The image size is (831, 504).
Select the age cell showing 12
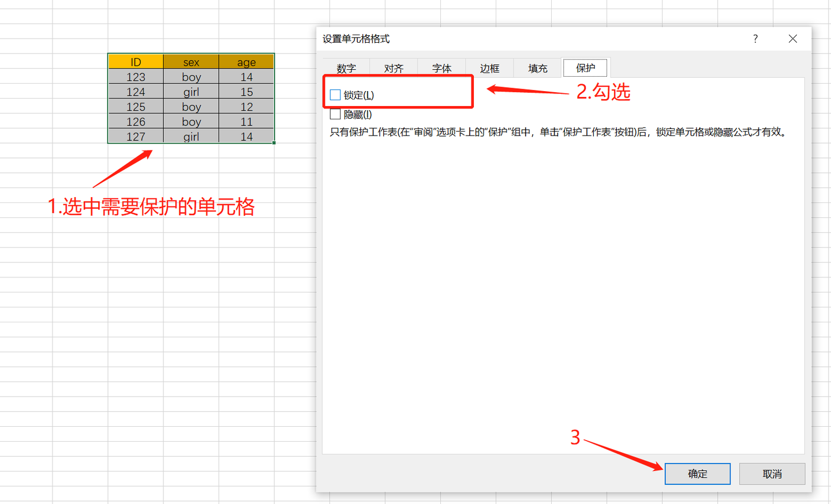point(246,107)
